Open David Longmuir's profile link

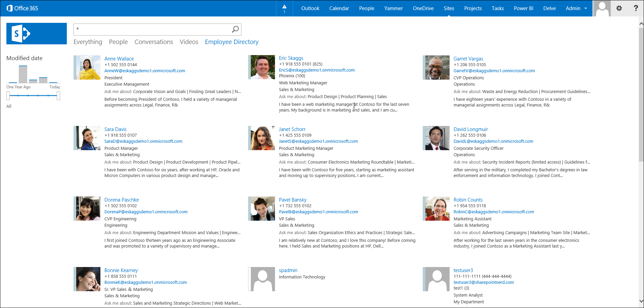click(470, 129)
